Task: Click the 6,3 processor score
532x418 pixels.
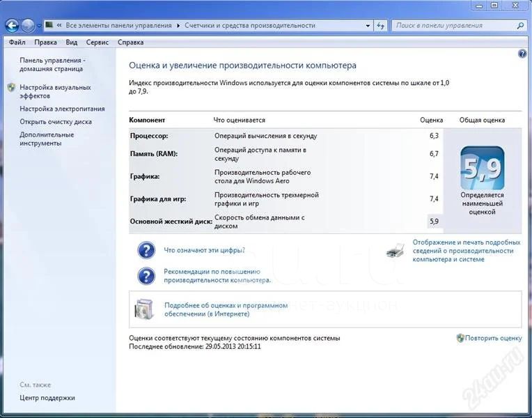Action: coord(434,136)
